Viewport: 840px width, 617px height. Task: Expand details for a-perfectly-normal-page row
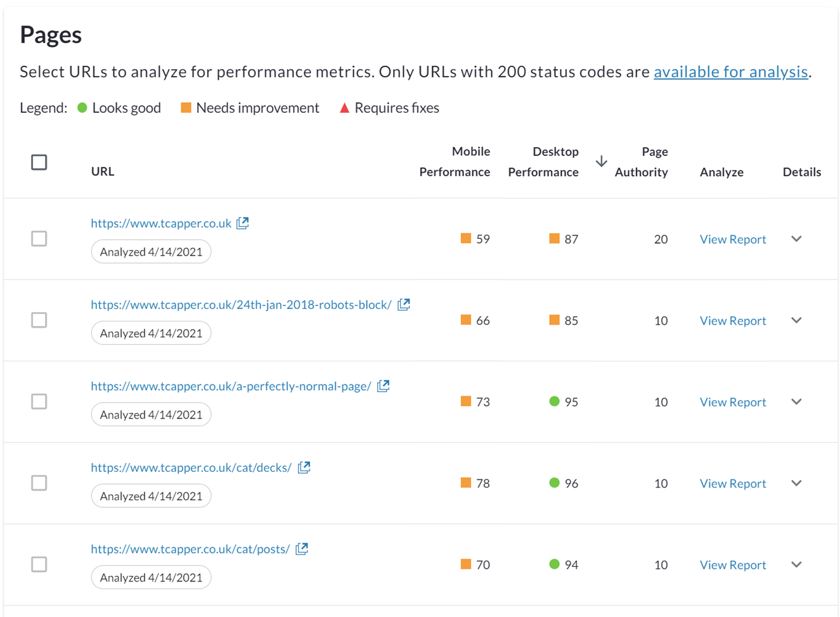click(797, 402)
